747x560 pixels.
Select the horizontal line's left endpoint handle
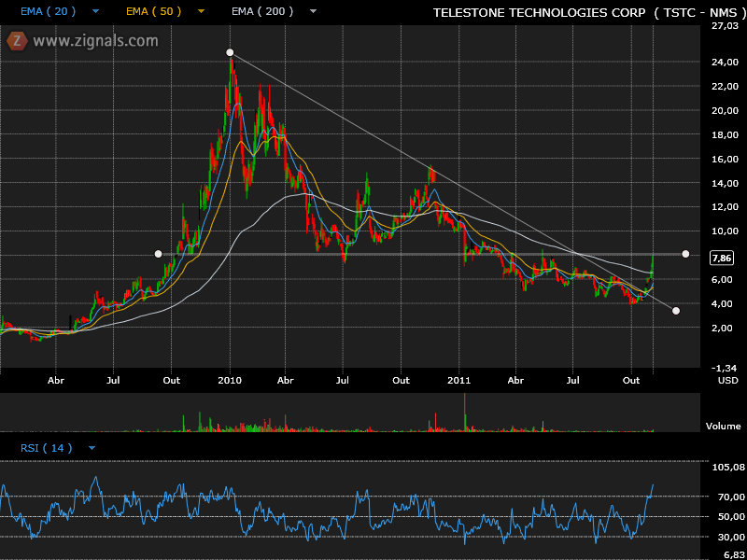[x=158, y=254]
